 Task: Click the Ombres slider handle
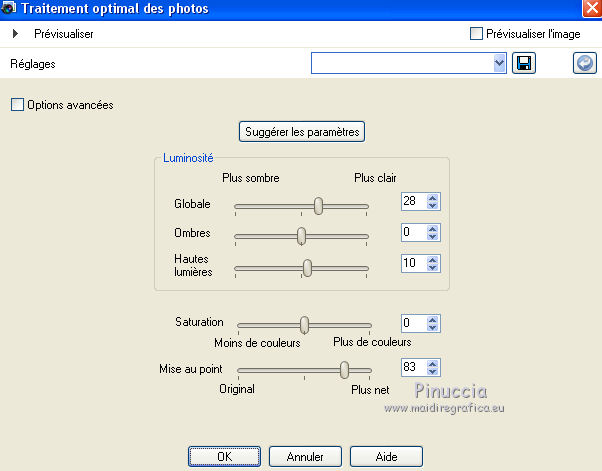301,235
